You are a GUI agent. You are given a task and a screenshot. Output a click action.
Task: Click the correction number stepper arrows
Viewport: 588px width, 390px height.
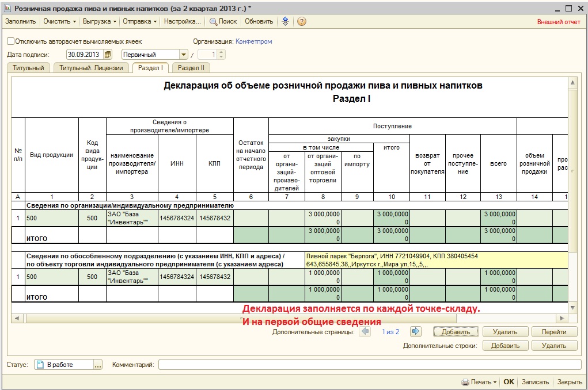click(x=221, y=55)
